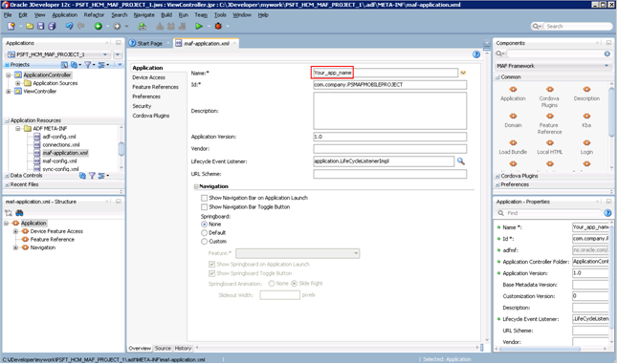
Task: Open the Preferences section
Action: click(x=146, y=96)
